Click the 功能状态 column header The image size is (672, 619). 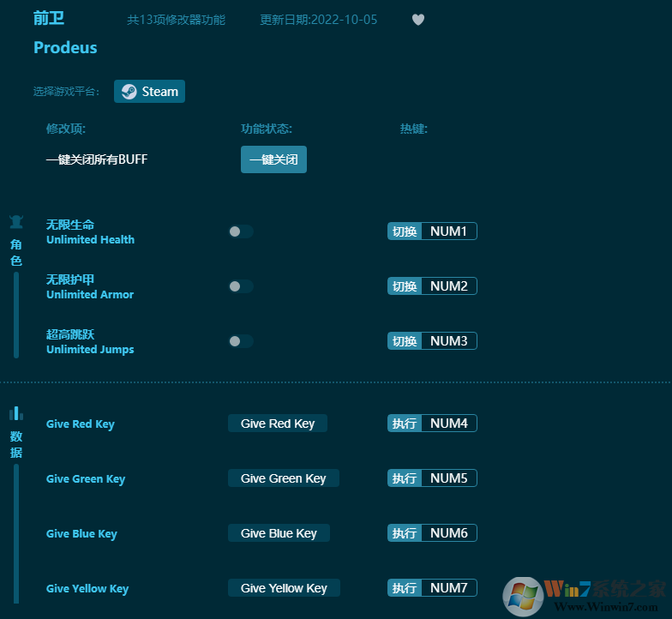[x=267, y=129]
